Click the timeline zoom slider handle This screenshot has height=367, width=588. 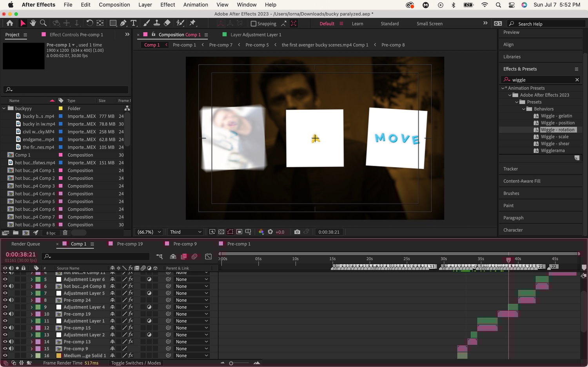click(x=231, y=363)
